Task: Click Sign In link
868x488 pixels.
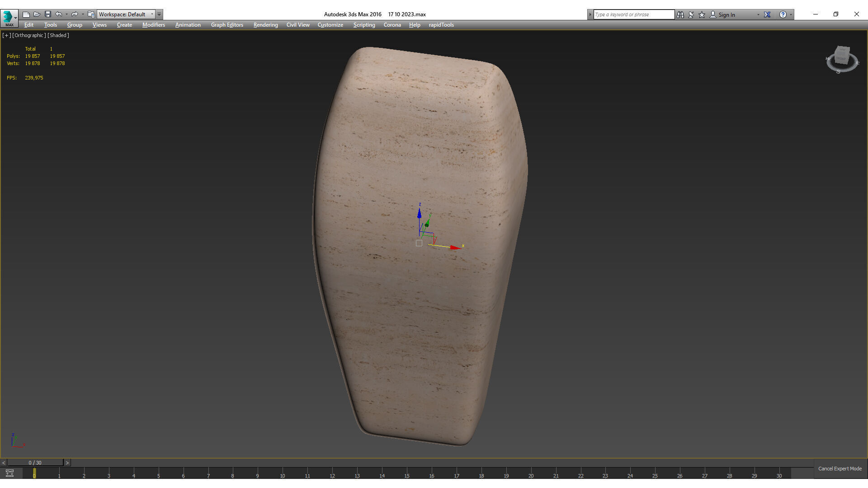Action: coord(726,14)
